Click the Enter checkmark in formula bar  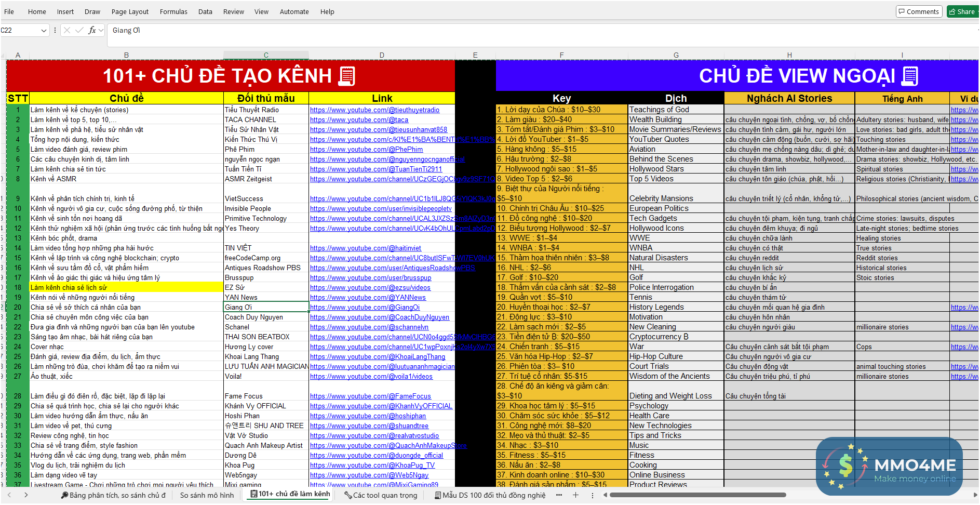pyautogui.click(x=79, y=30)
